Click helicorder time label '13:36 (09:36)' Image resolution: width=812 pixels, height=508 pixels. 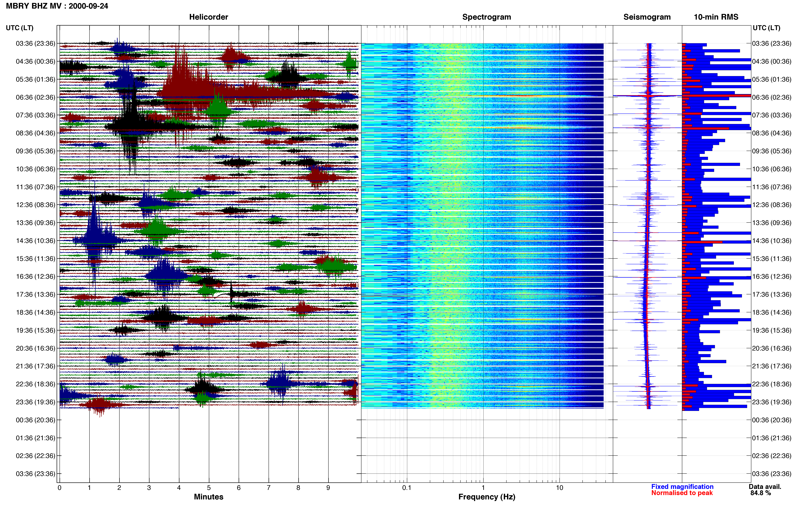[36, 223]
